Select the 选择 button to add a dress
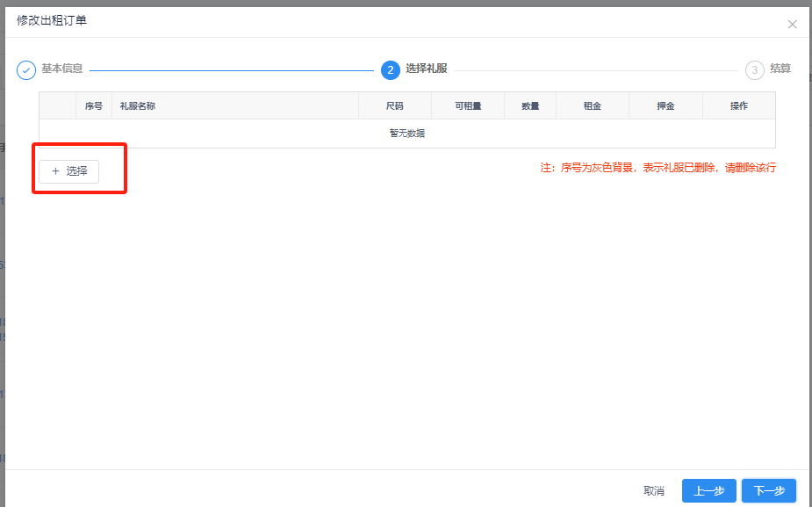812x507 pixels. click(x=68, y=171)
